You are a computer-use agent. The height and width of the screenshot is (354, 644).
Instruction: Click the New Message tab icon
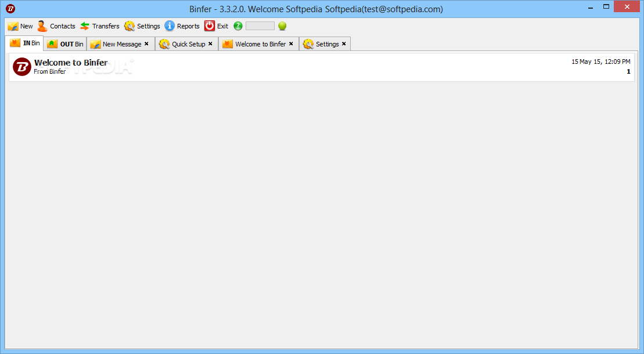95,44
